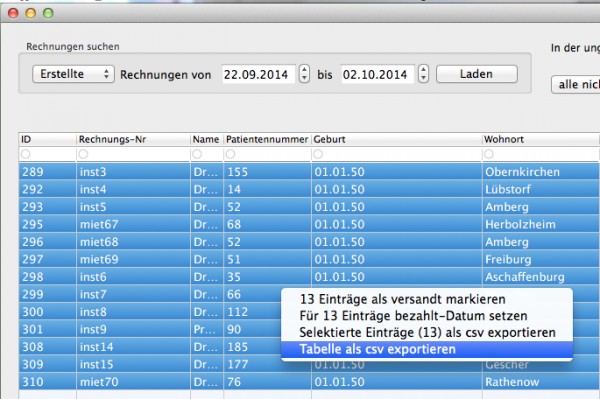Click the filter circle under Name column
Image resolution: width=600 pixels, height=399 pixels.
[x=197, y=154]
